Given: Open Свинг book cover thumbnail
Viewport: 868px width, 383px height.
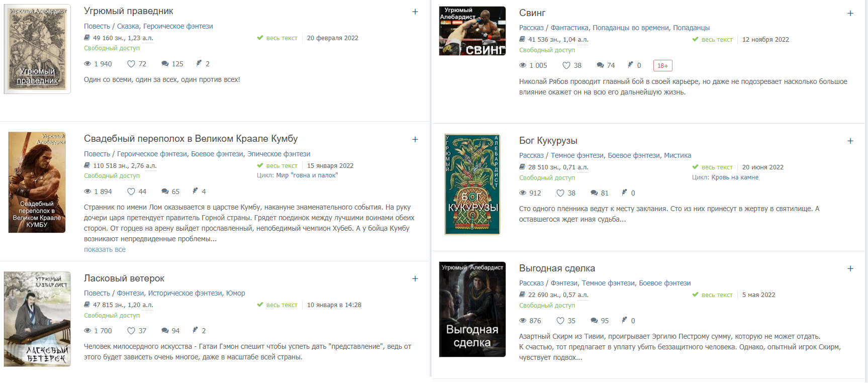Looking at the screenshot, I should pos(472,31).
